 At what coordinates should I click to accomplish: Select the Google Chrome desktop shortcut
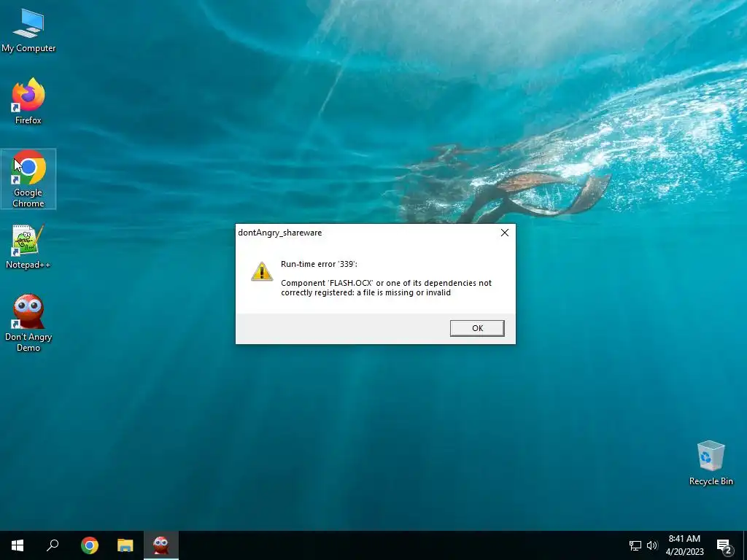tap(28, 179)
